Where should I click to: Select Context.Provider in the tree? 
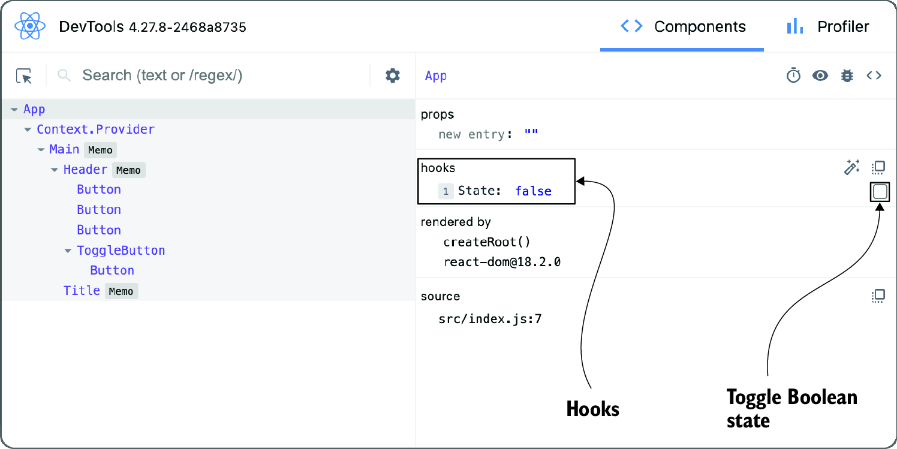tap(96, 130)
